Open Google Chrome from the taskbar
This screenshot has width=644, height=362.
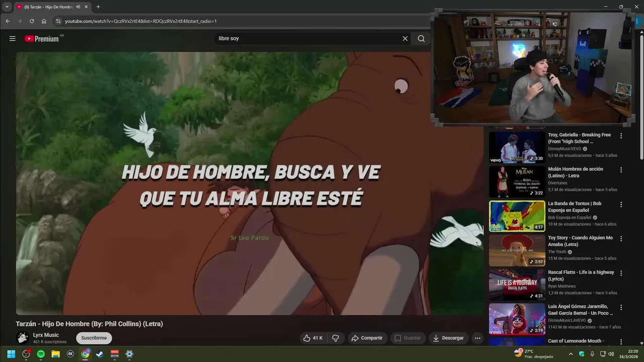(x=85, y=354)
